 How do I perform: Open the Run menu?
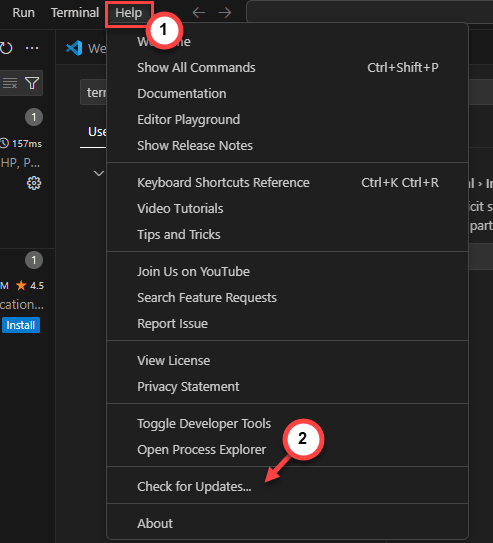[x=23, y=13]
